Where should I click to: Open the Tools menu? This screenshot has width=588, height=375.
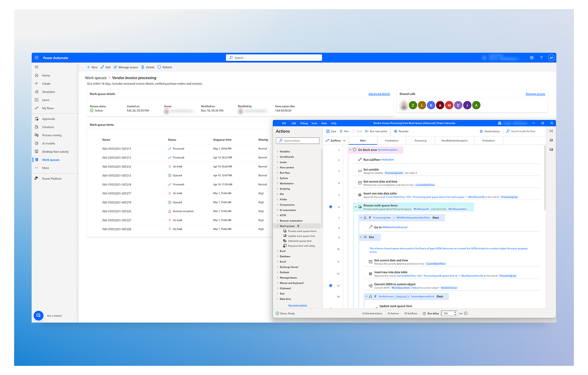(314, 123)
